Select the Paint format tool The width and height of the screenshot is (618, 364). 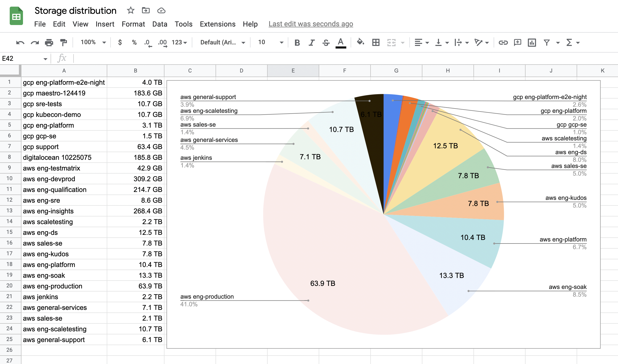[63, 42]
